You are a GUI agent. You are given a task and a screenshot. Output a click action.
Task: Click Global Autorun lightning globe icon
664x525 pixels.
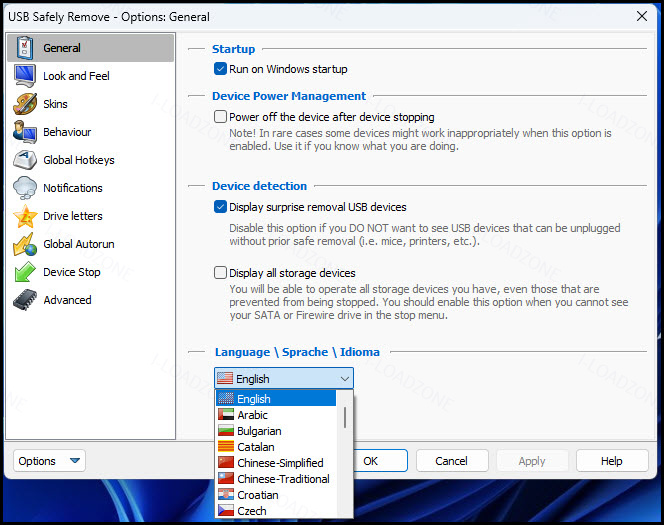click(25, 244)
